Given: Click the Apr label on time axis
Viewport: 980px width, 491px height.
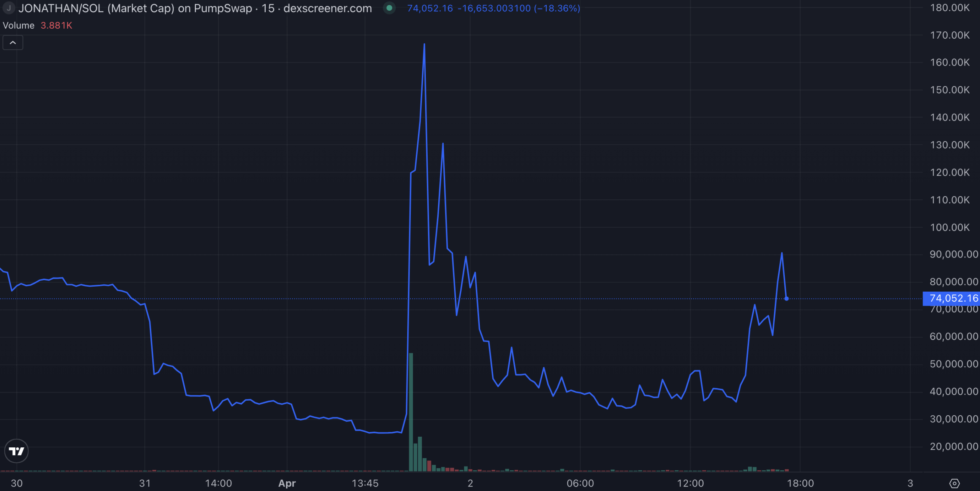Looking at the screenshot, I should point(287,483).
